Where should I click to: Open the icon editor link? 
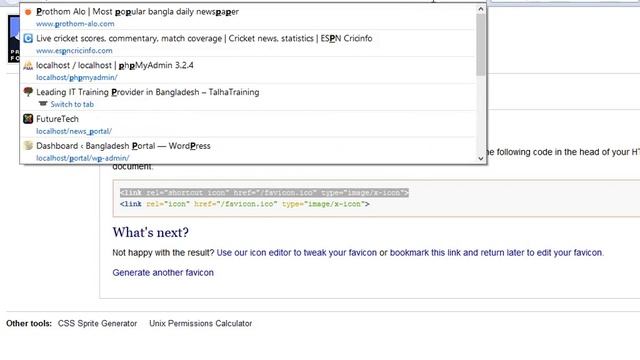pyautogui.click(x=297, y=253)
